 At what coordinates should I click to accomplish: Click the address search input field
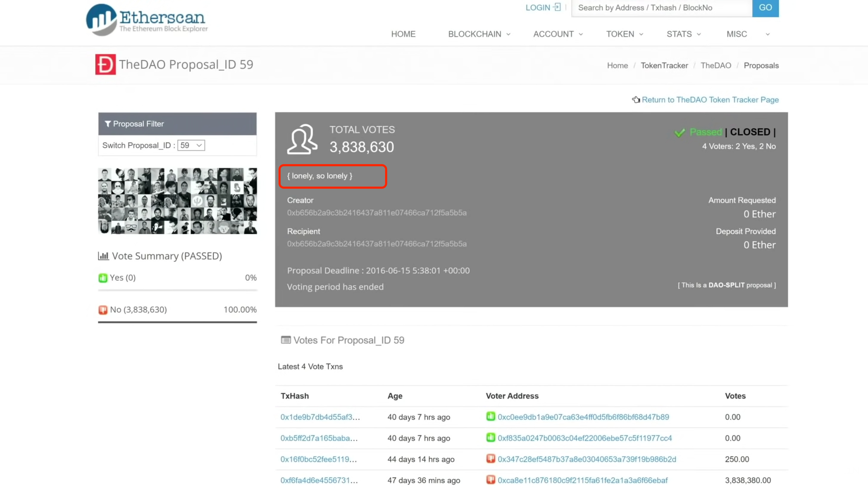pos(662,8)
